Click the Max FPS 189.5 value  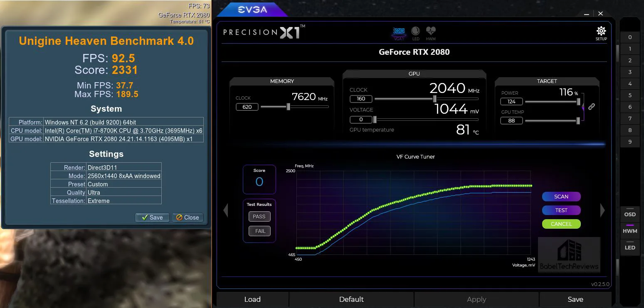(127, 94)
